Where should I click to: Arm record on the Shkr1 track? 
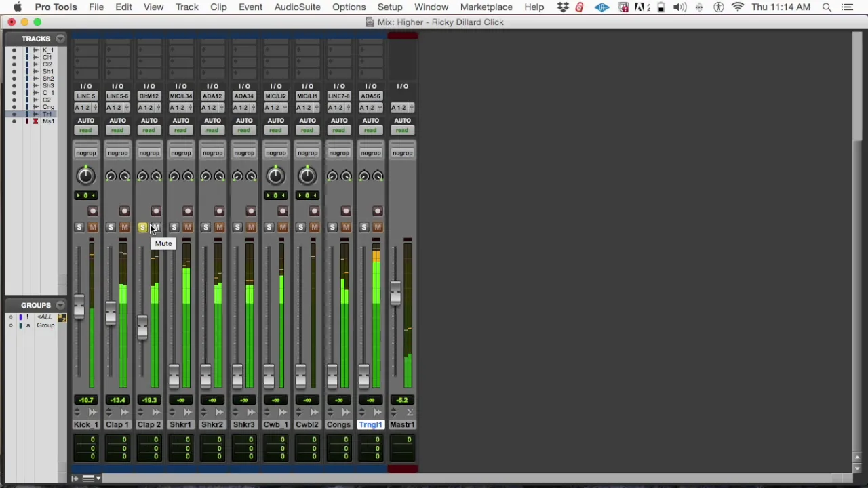click(x=187, y=211)
